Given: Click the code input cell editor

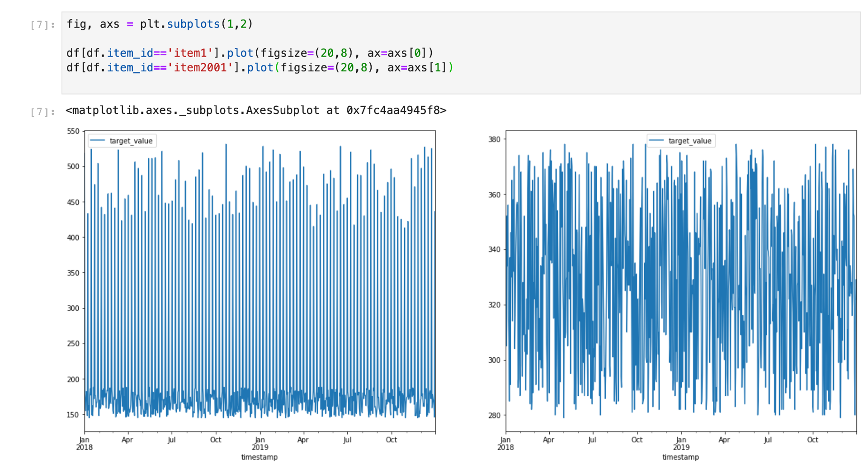Looking at the screenshot, I should click(461, 53).
